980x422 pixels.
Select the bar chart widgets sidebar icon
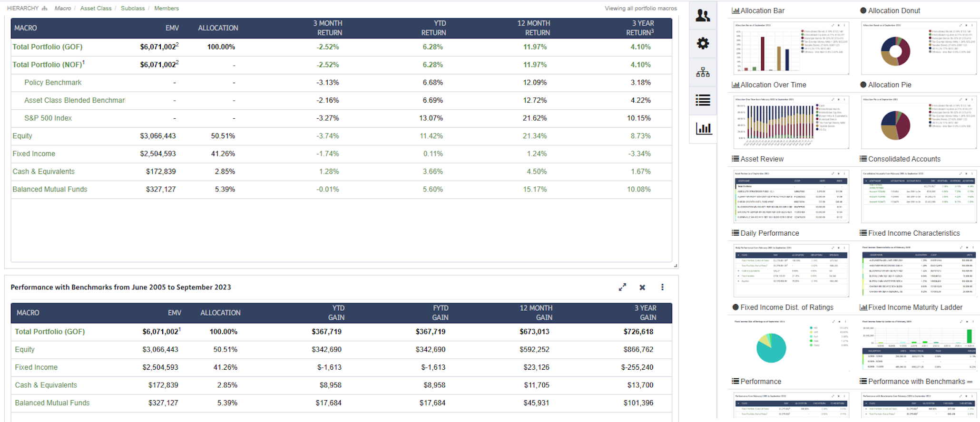click(703, 128)
